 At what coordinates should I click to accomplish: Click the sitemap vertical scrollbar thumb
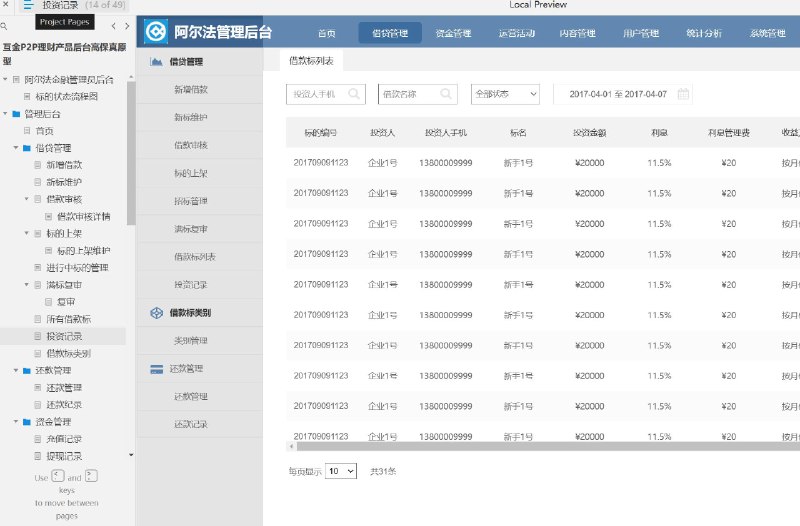click(x=131, y=153)
